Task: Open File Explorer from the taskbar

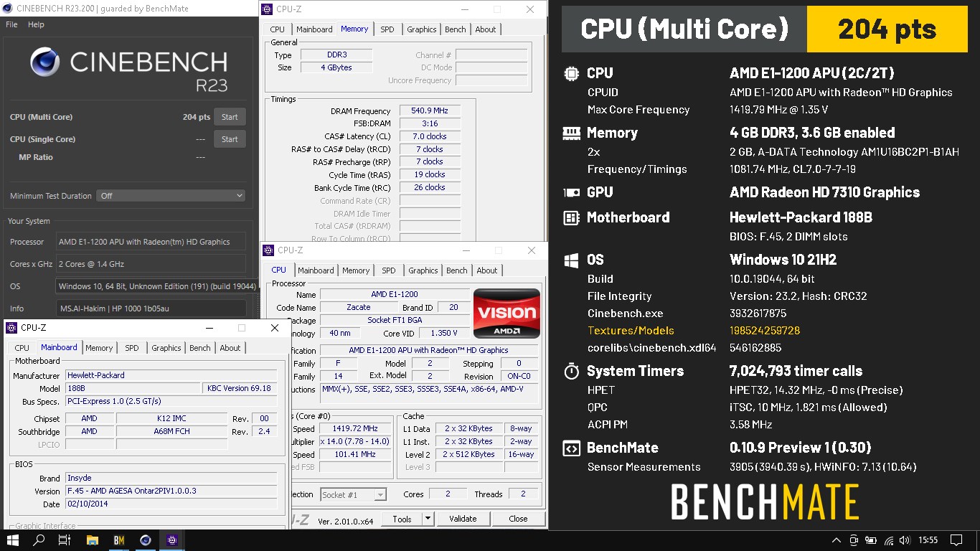Action: click(92, 540)
